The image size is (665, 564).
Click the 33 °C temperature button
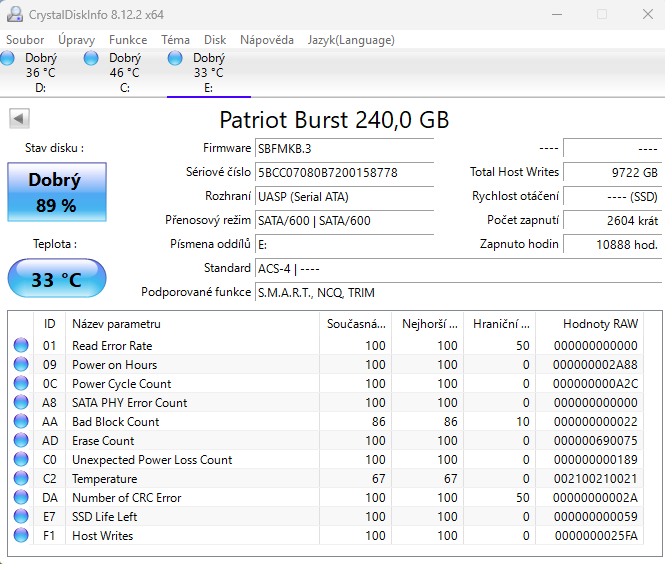pyautogui.click(x=56, y=279)
